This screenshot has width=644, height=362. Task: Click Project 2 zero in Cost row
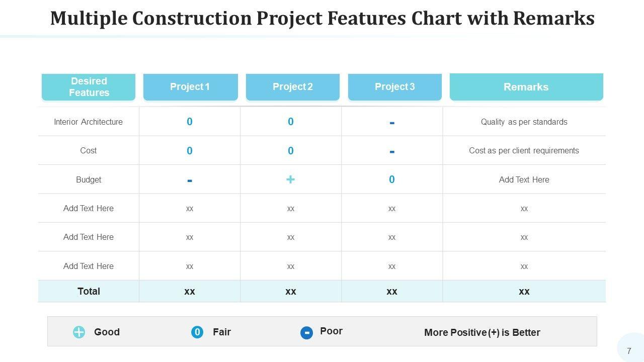tap(290, 151)
